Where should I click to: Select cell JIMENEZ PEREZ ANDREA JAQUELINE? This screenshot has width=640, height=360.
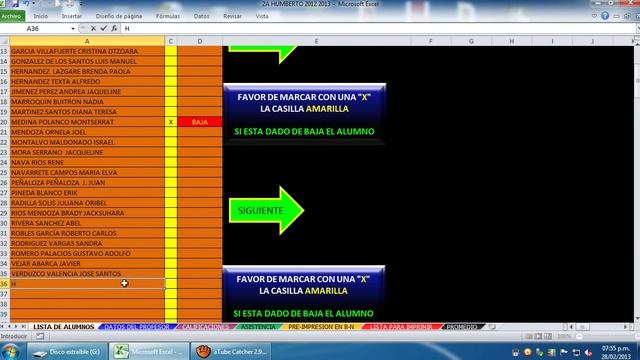coord(87,92)
